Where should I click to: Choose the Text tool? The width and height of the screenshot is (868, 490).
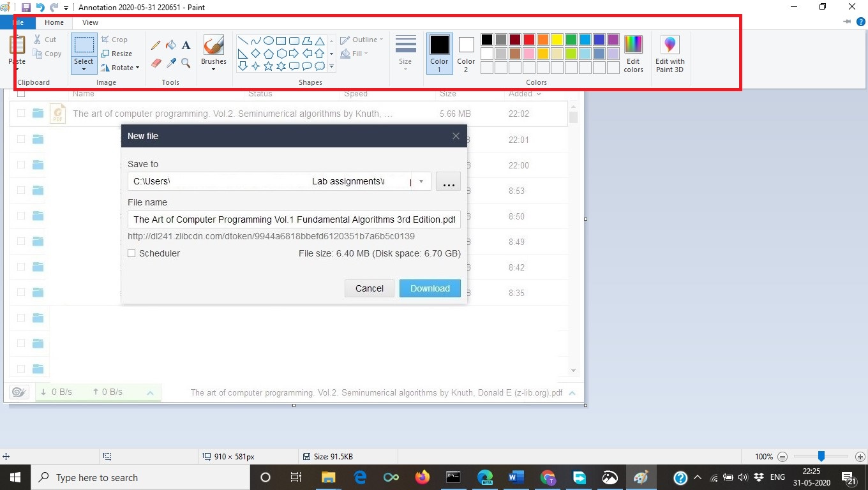click(x=186, y=45)
